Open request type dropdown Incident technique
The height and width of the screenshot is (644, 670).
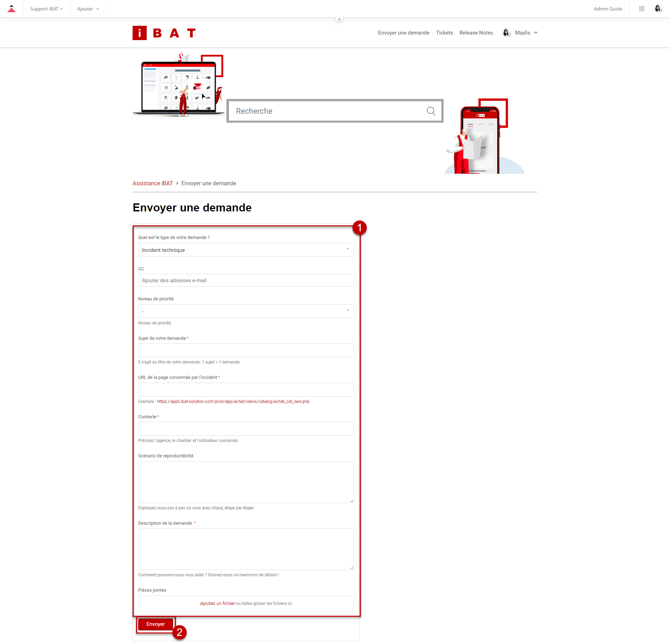[x=246, y=250]
